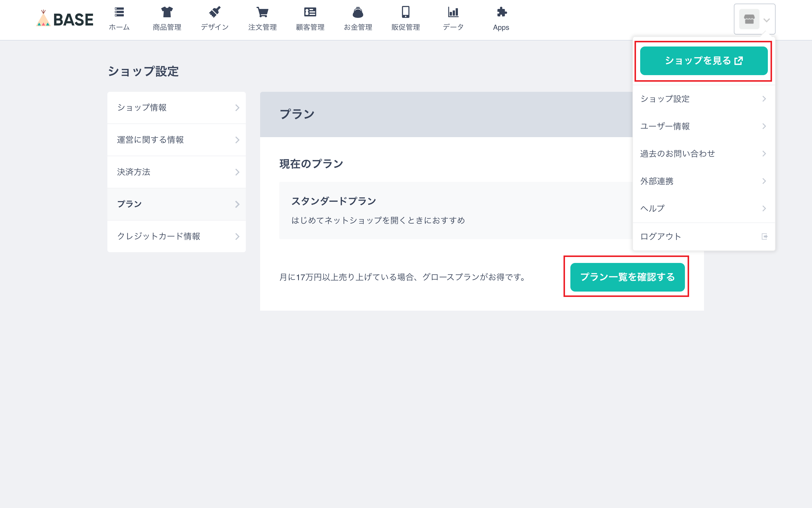This screenshot has width=812, height=508.
Task: Click chevron next to sidebar プラン item
Action: (x=237, y=204)
